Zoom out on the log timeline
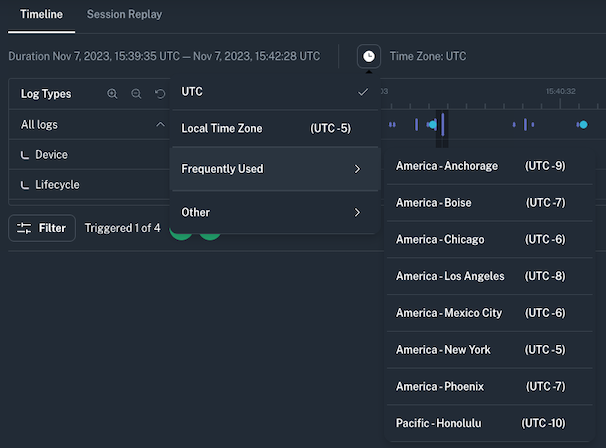The height and width of the screenshot is (448, 606). [x=136, y=94]
